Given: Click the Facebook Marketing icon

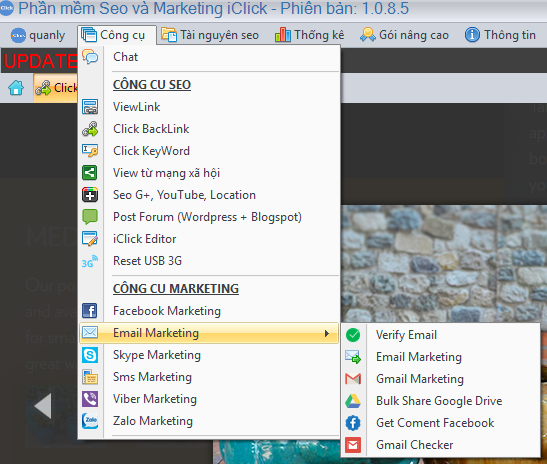Looking at the screenshot, I should [x=90, y=311].
